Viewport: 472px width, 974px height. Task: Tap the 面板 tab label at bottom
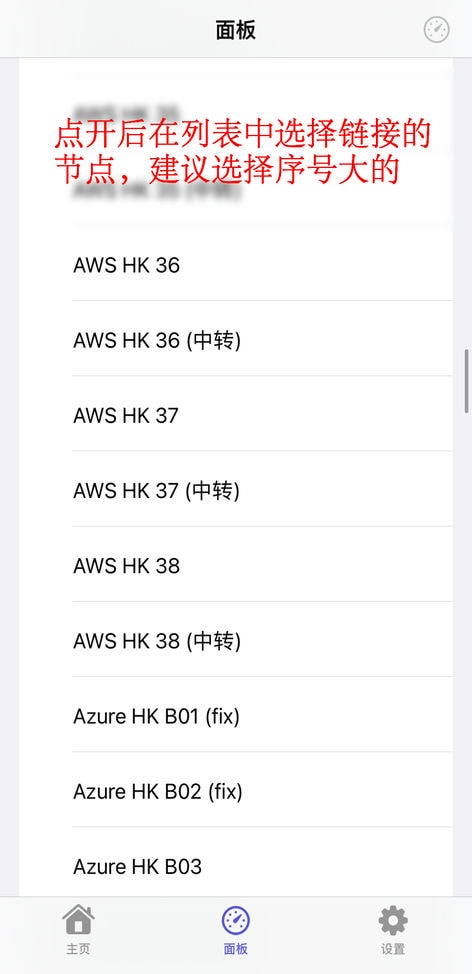click(236, 949)
